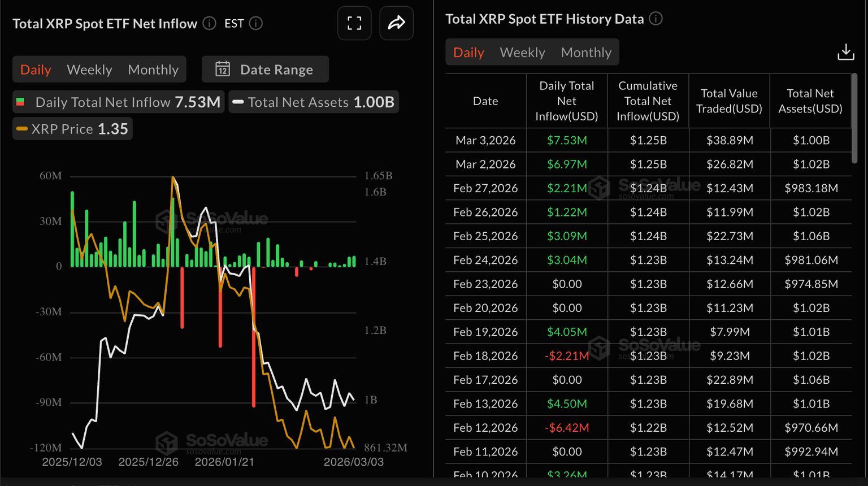
Task: Hide the XRP Price line
Action: [72, 128]
